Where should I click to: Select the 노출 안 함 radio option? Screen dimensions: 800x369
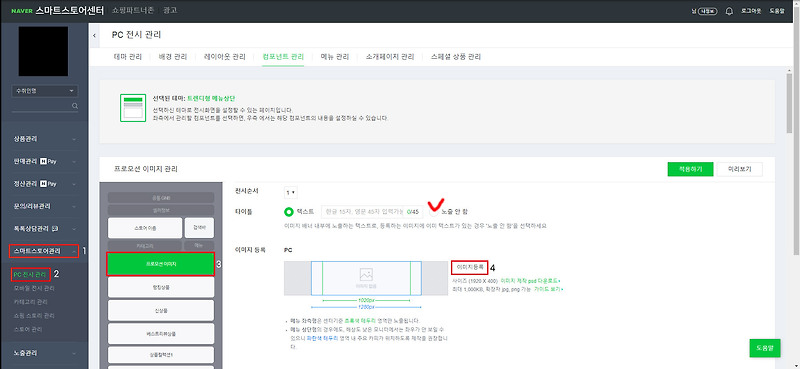point(433,211)
